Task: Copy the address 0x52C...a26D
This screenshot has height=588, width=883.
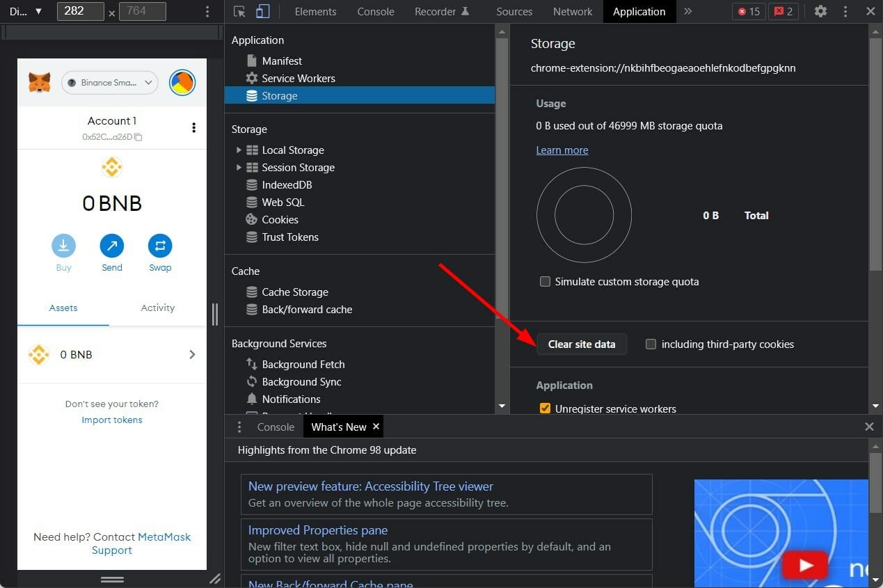Action: (x=111, y=137)
